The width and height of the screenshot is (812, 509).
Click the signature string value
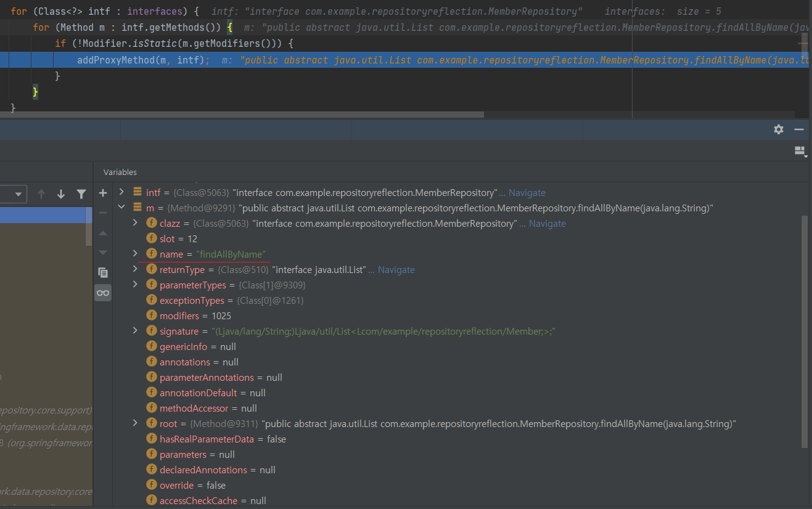coord(383,332)
